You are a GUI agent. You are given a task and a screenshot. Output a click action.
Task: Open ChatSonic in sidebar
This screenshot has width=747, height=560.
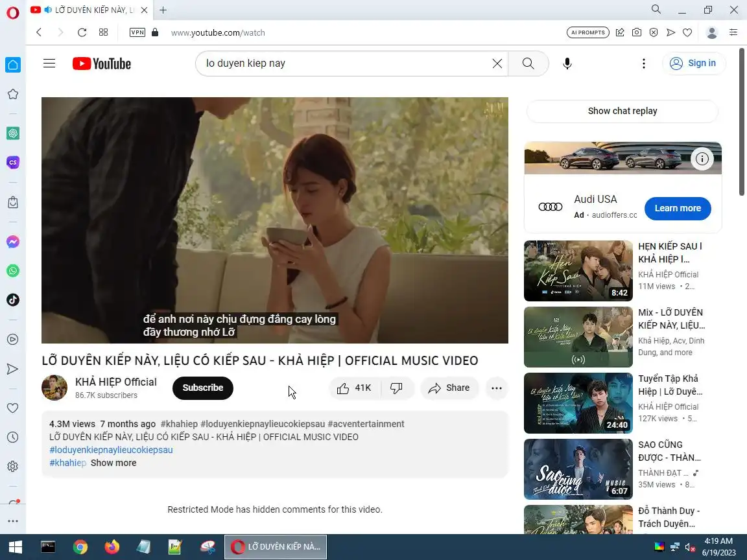click(x=13, y=163)
